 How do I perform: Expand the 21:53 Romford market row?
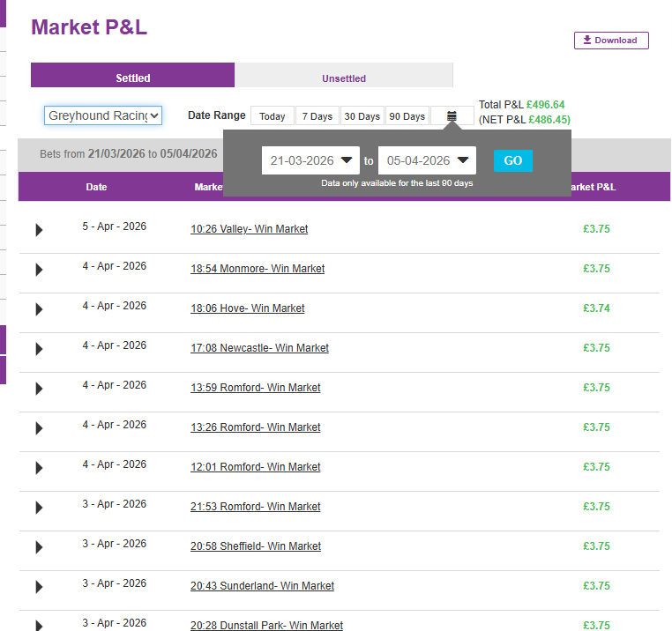pos(39,508)
